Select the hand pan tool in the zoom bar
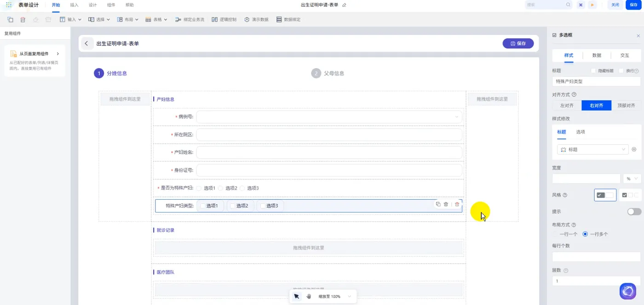The height and width of the screenshot is (305, 644). click(309, 296)
